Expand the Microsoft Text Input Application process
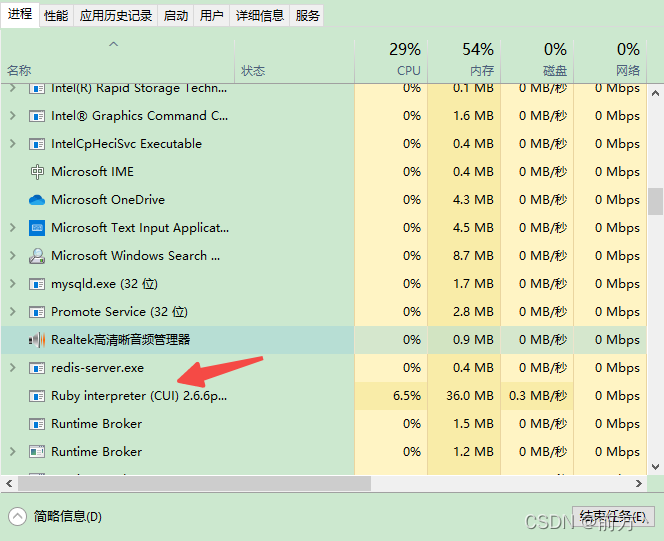 click(x=13, y=228)
